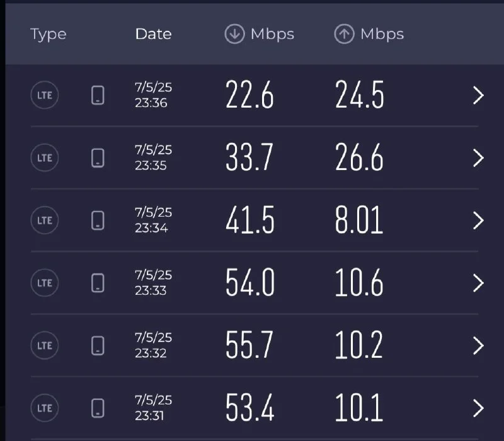The image size is (504, 441).
Task: Open details chevron for the 23:34 test
Action: tap(478, 220)
